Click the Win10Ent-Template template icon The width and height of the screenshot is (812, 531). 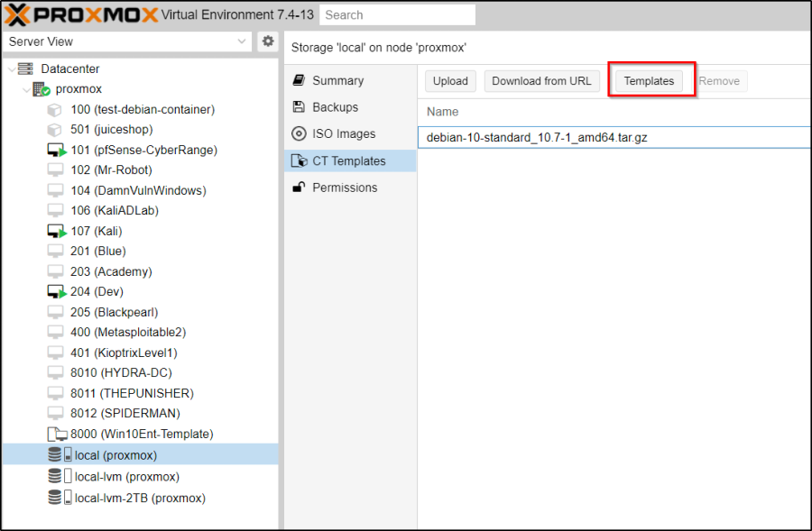[x=57, y=435]
